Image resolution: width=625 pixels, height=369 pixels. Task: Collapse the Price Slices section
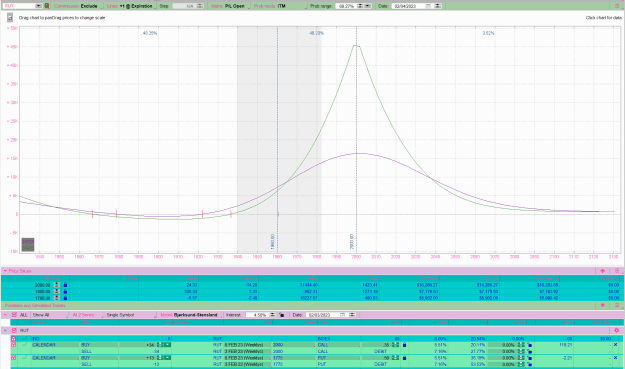(5, 271)
